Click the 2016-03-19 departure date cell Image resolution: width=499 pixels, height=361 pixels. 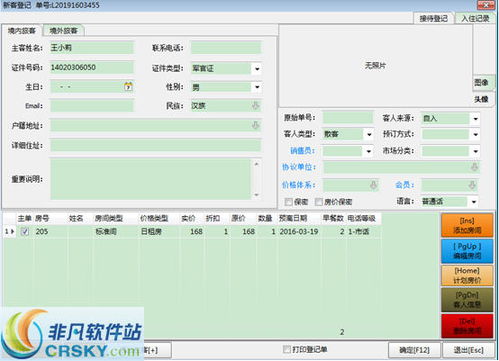pos(299,231)
